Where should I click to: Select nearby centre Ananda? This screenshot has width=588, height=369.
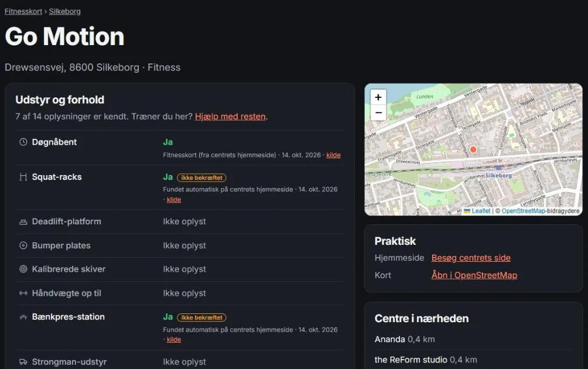(389, 339)
